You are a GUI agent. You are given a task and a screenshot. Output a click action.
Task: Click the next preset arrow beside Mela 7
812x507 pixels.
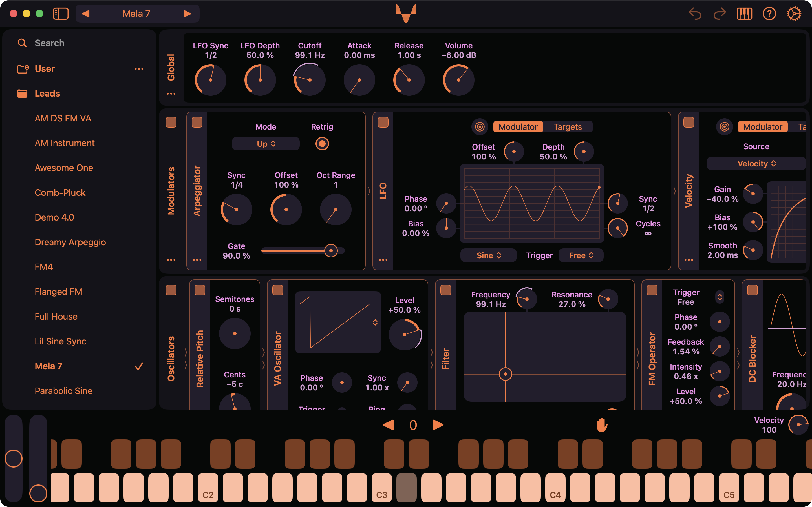click(187, 14)
